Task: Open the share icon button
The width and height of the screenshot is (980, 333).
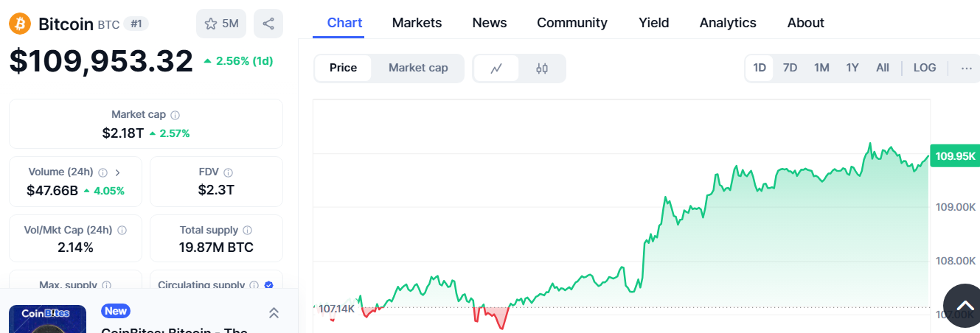Action: pyautogui.click(x=268, y=24)
